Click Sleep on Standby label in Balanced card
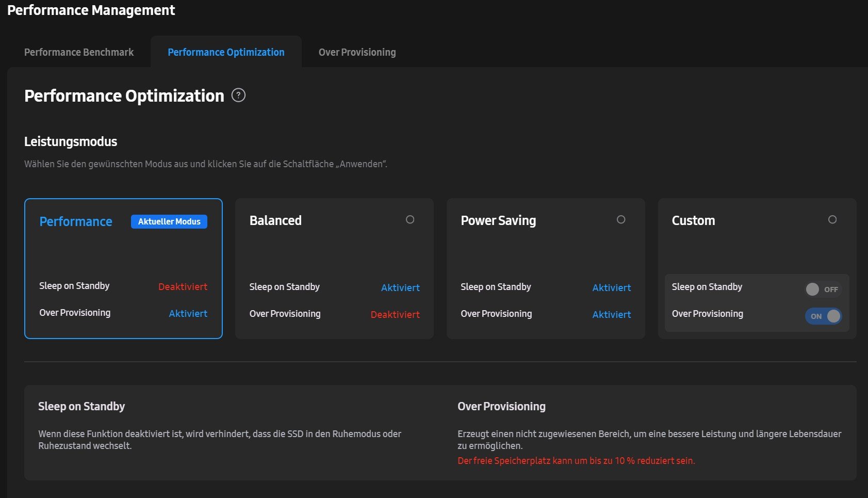This screenshot has width=868, height=498. [x=285, y=287]
